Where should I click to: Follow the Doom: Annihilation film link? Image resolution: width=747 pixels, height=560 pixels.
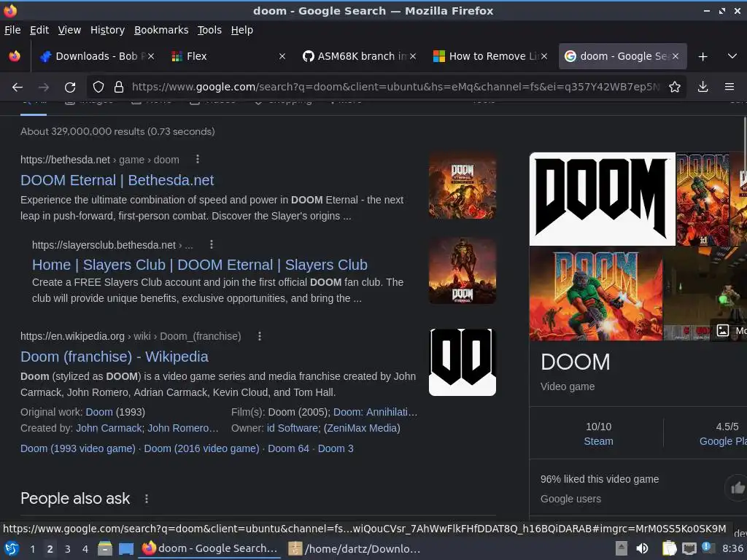click(x=376, y=412)
